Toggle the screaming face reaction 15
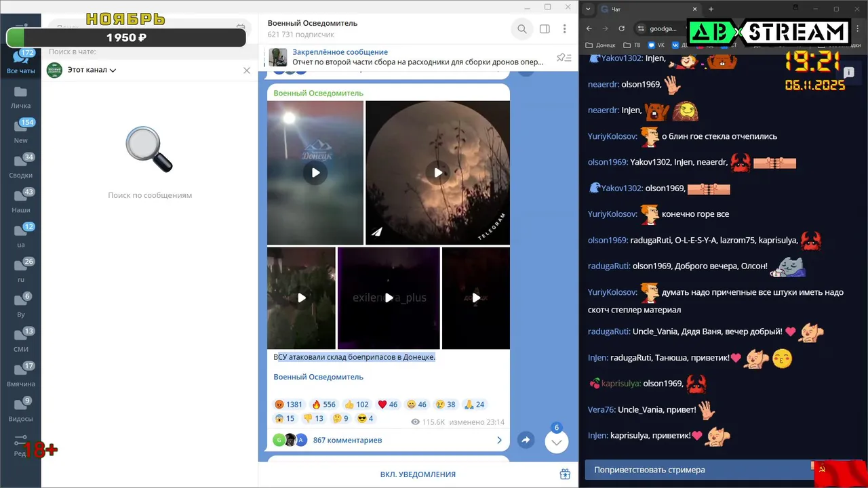Screen dimensions: 868x488 point(285,418)
